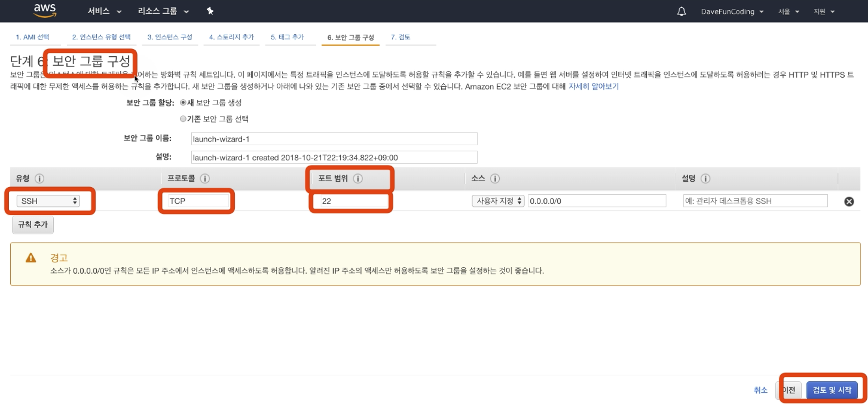
Task: Go to 4. 스토리지 추가 tab
Action: (231, 37)
